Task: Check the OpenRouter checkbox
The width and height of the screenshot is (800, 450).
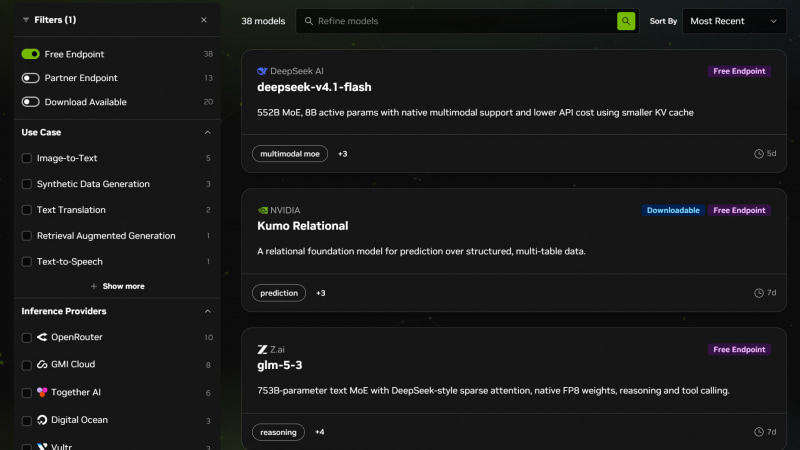Action: (27, 337)
